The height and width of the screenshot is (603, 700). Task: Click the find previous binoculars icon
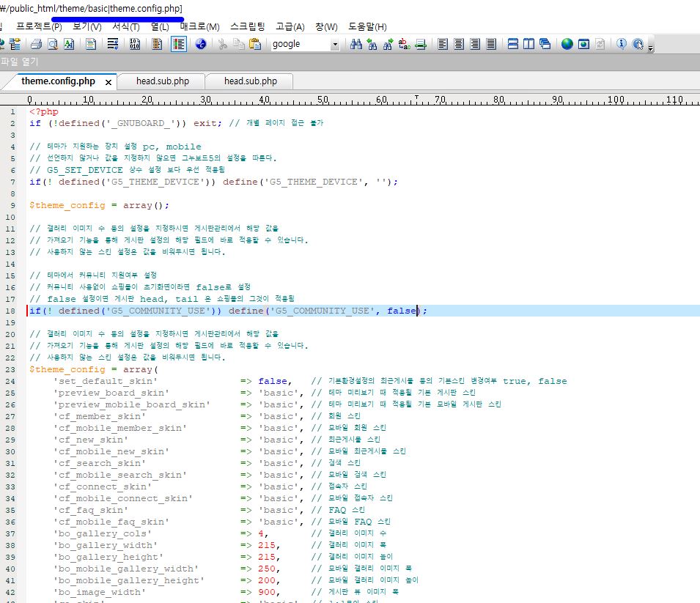click(x=372, y=44)
